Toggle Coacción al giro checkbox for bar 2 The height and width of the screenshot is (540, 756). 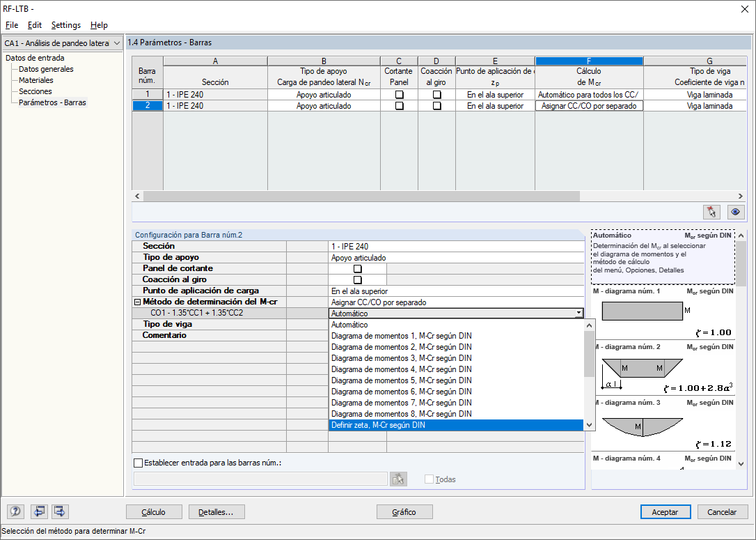click(x=436, y=106)
